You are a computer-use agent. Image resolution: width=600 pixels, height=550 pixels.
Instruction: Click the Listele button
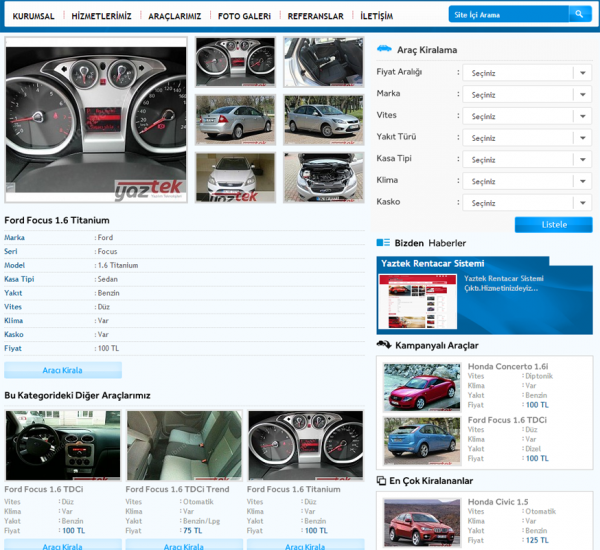554,225
